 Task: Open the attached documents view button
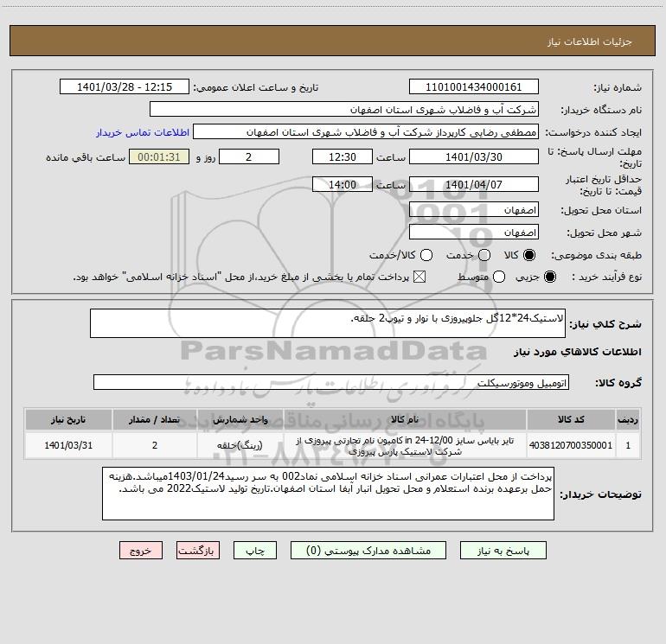pos(368,550)
